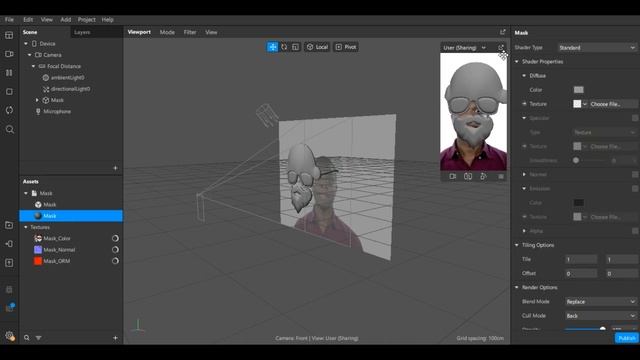Open the Blend Mode dropdown

[601, 302]
